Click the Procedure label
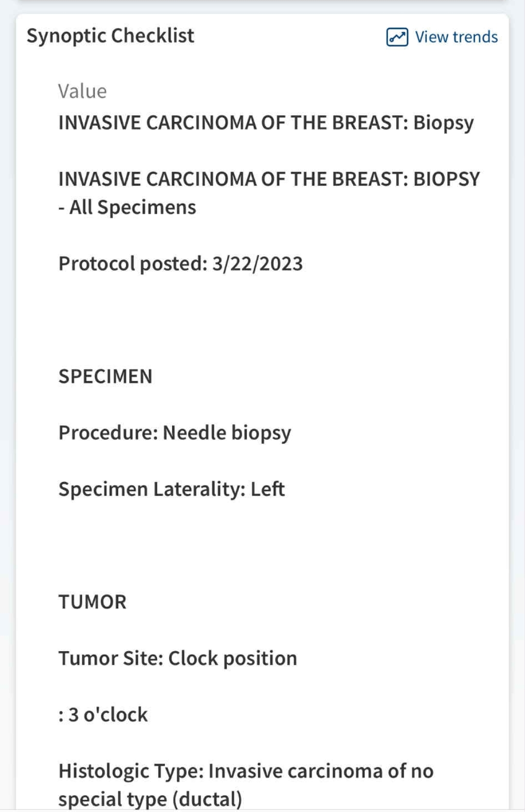Viewport: 525px width, 812px height. point(108,432)
